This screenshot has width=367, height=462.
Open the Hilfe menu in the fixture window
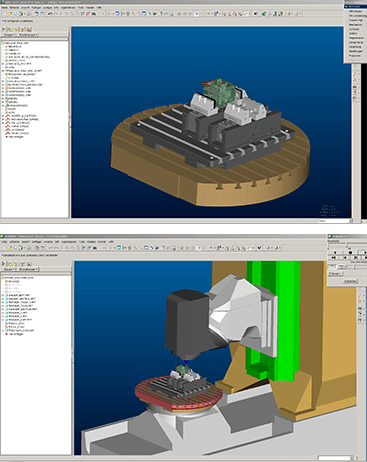[x=99, y=7]
